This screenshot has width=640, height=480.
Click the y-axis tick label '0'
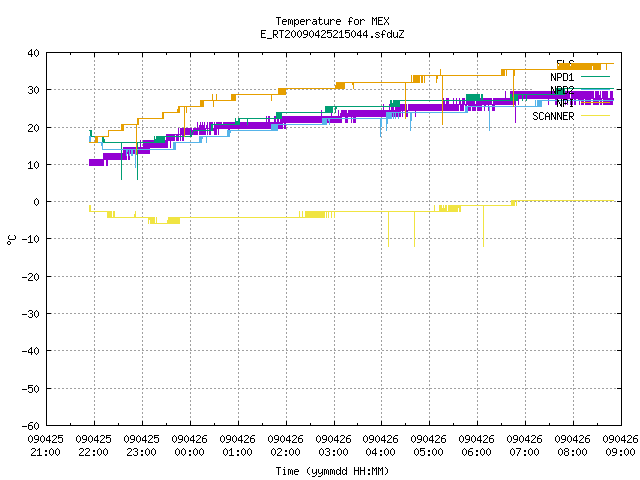(37, 202)
